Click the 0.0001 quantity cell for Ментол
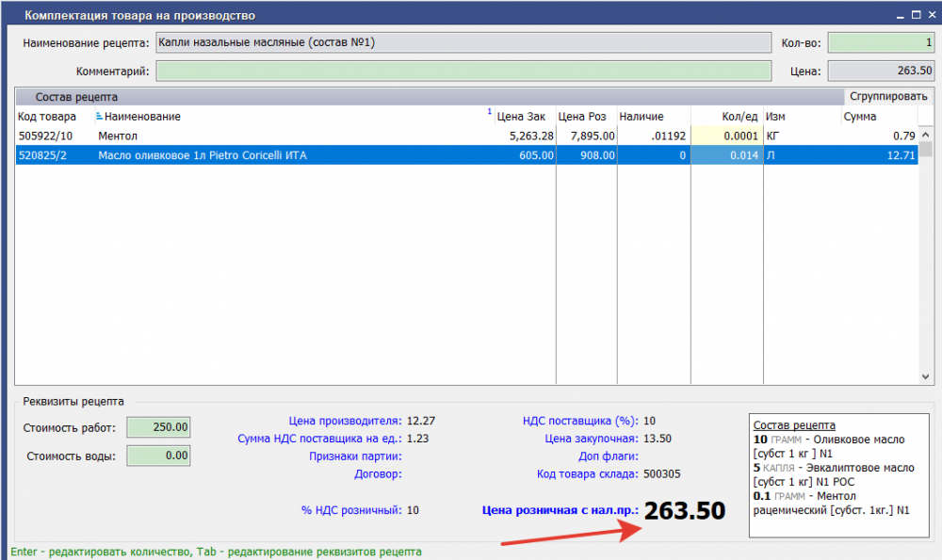The height and width of the screenshot is (560, 942). tap(727, 136)
